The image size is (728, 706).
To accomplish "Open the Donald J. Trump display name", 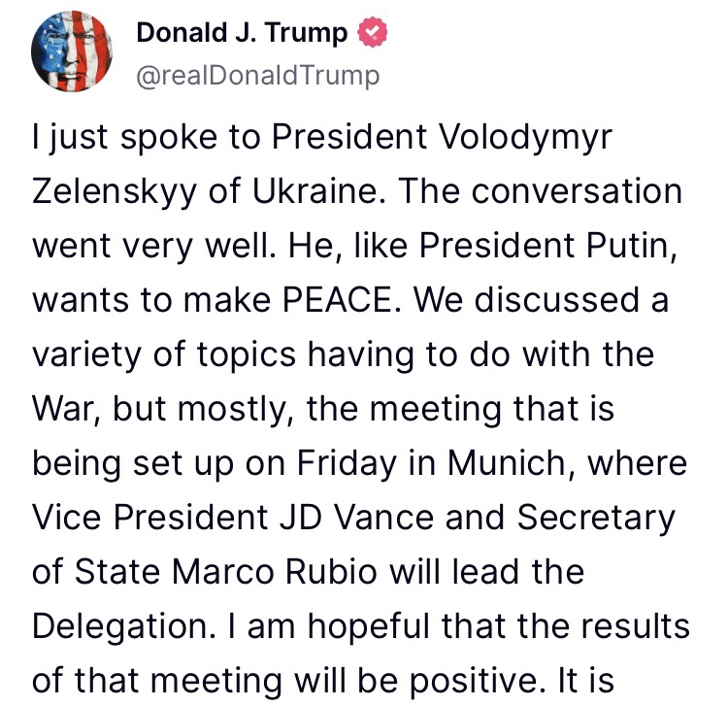I will (x=242, y=33).
